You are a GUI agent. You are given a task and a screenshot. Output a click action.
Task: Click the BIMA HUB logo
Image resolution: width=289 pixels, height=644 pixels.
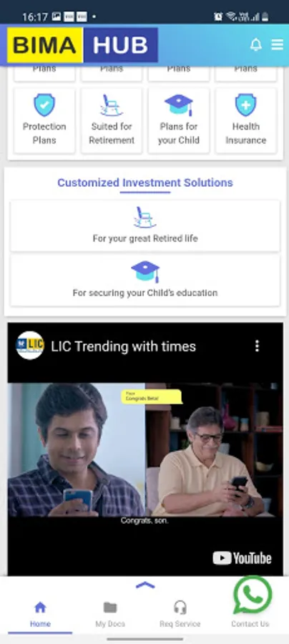coord(82,45)
